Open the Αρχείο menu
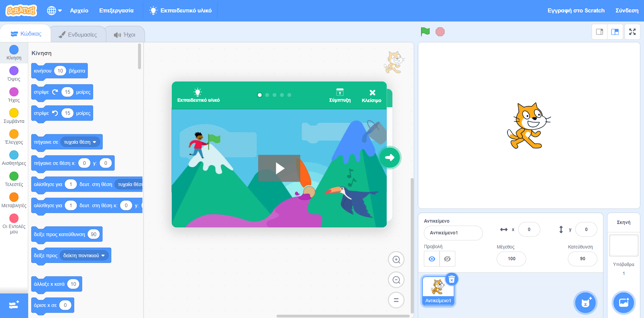 79,10
